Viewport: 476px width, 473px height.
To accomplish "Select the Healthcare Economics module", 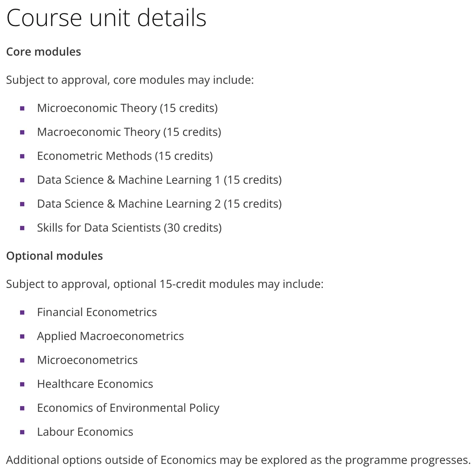I will pos(95,384).
